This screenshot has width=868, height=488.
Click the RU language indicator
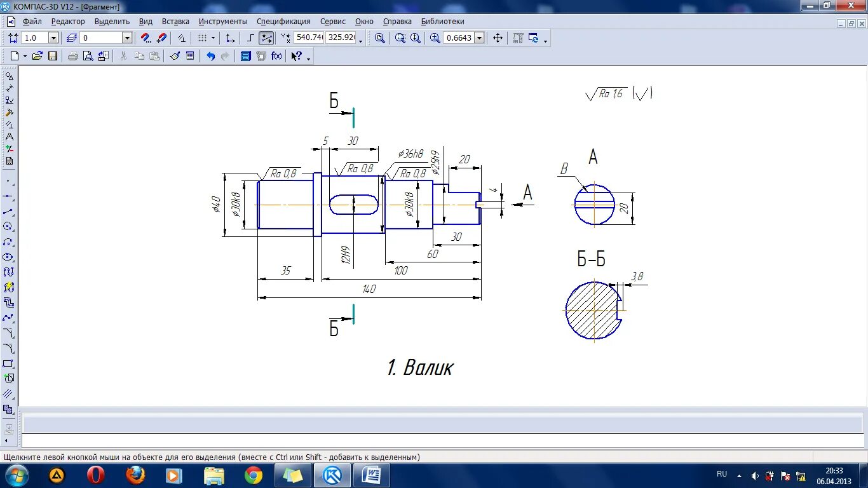722,474
